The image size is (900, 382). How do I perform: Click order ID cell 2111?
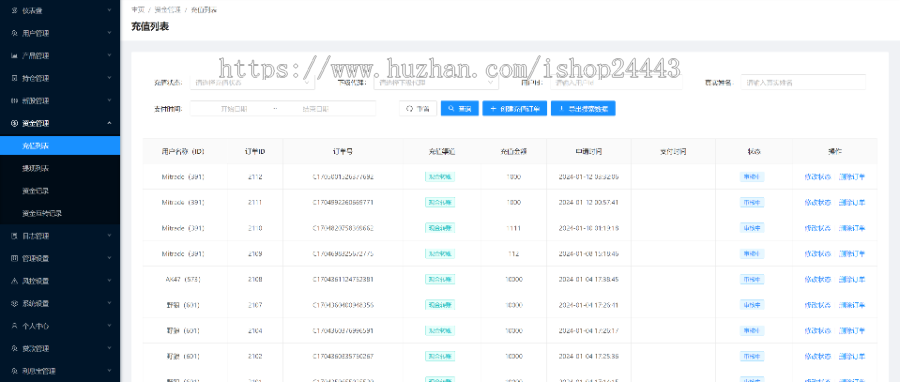pyautogui.click(x=255, y=202)
